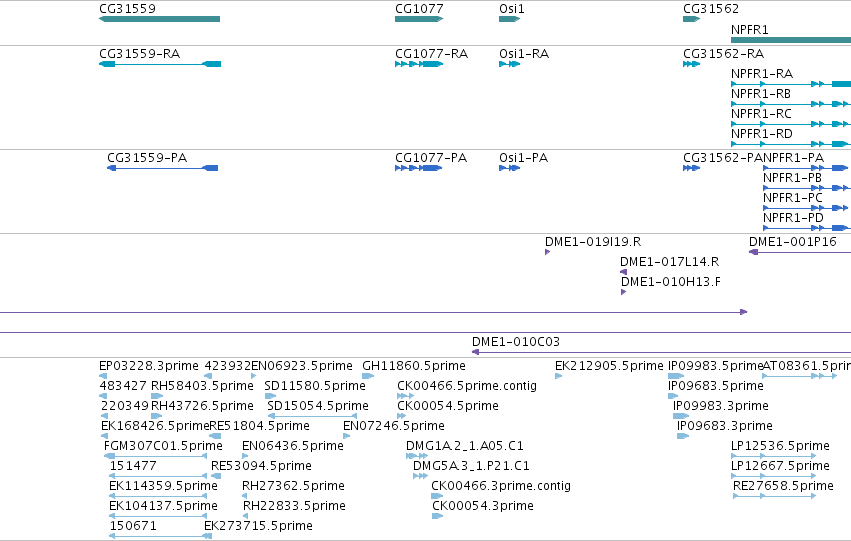Open transcript CG1077-RA
851x541 pixels.
coord(419,64)
